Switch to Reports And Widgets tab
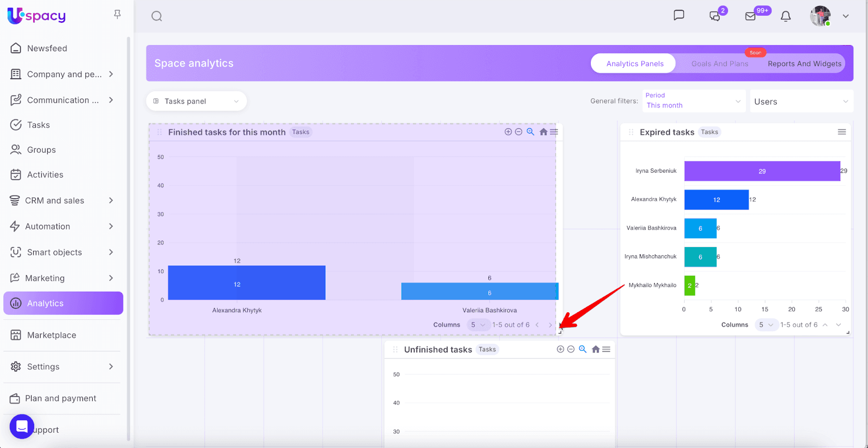 (x=804, y=64)
